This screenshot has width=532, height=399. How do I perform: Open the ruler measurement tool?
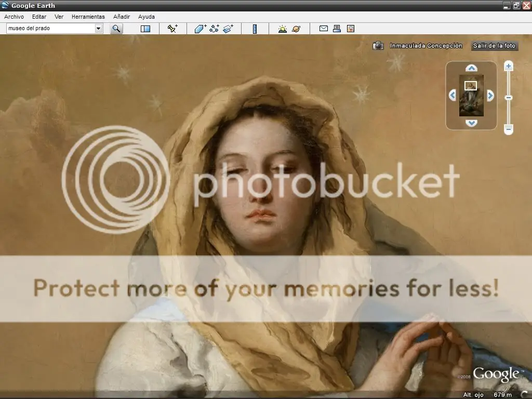click(255, 29)
